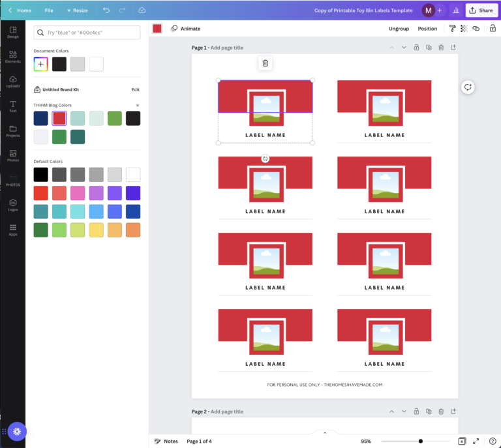Duplicate Page 1 using the copy icon
This screenshot has height=448, width=501.
pos(429,48)
